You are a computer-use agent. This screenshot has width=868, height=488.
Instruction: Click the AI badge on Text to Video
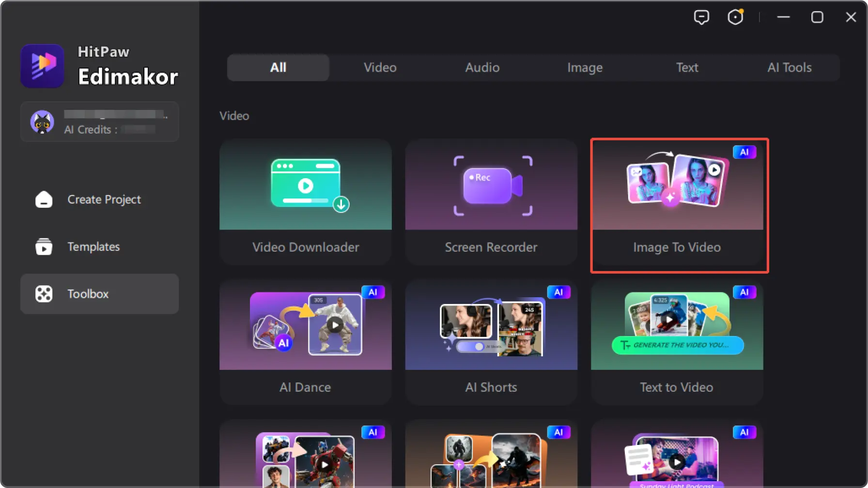[744, 292]
